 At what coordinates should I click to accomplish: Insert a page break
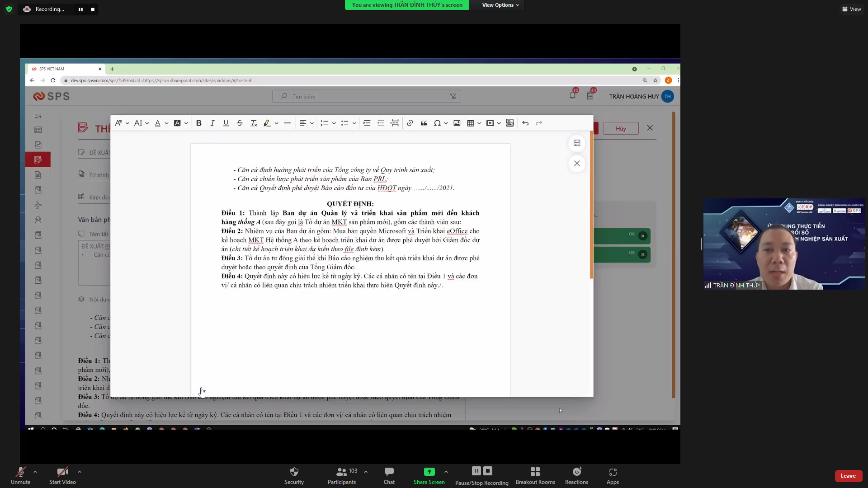tap(395, 123)
